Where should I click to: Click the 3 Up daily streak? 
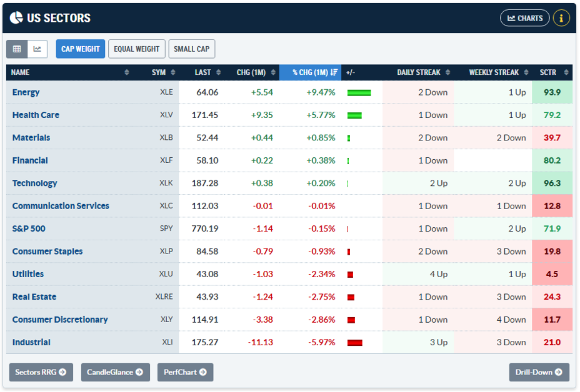tap(439, 342)
